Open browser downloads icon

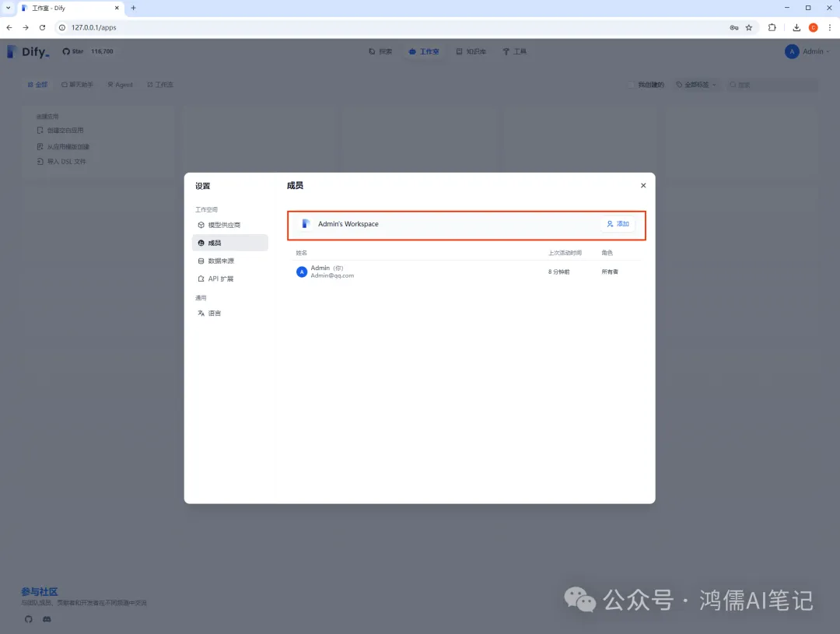(x=796, y=27)
